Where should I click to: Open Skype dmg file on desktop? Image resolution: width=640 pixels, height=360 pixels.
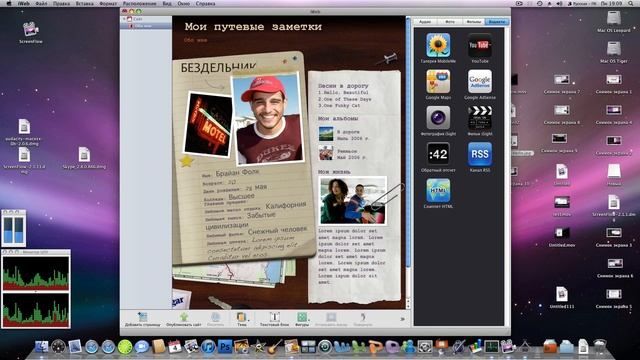tap(84, 155)
